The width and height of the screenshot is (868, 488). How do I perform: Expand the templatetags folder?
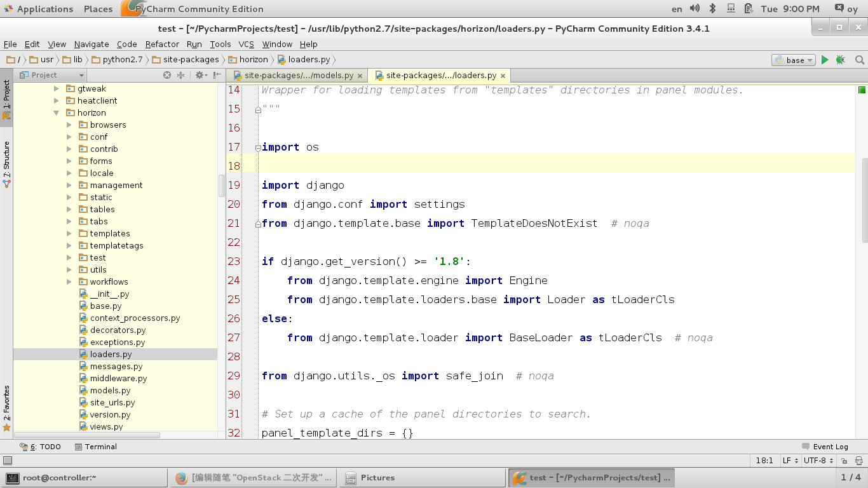(69, 246)
